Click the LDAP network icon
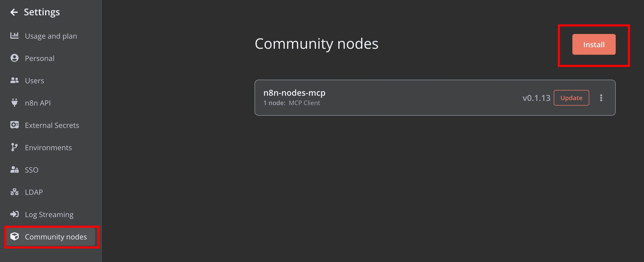This screenshot has width=644, height=262. point(15,192)
